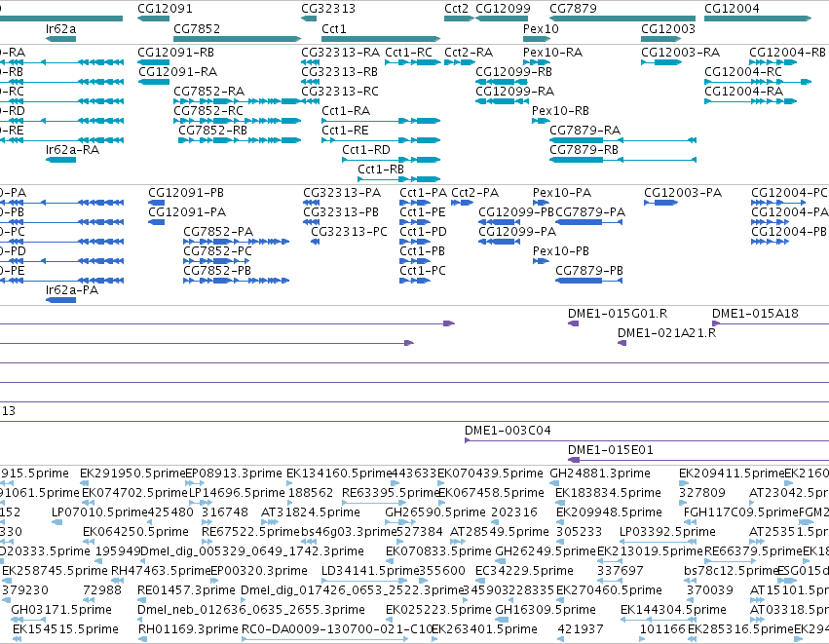This screenshot has height=644, width=829.
Task: Click EST label EP08913.3prime
Action: click(233, 474)
